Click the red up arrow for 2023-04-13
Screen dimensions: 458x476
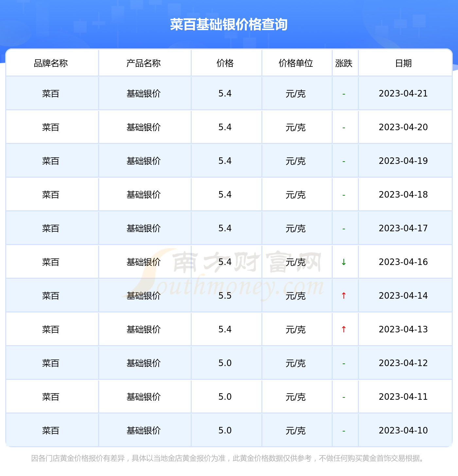(x=344, y=329)
